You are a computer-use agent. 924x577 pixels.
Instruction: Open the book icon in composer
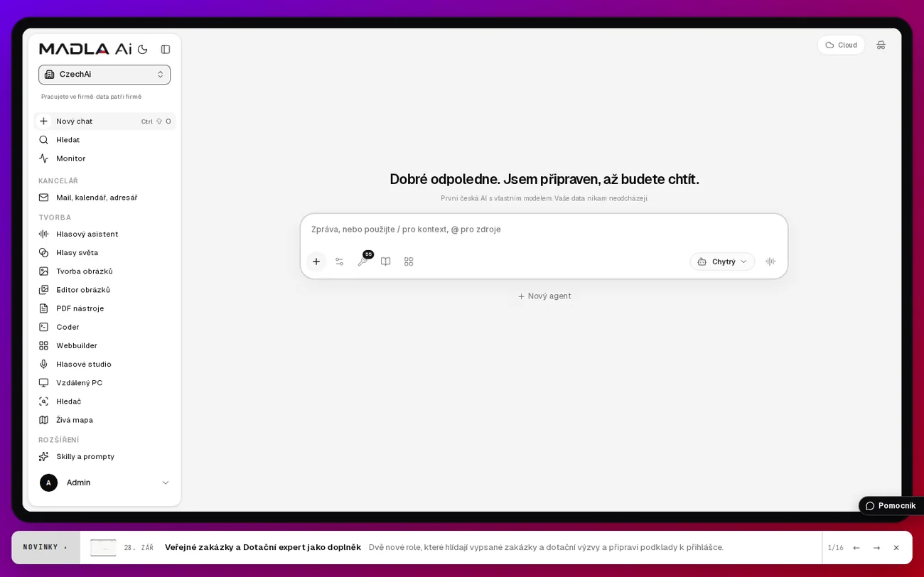[386, 261]
